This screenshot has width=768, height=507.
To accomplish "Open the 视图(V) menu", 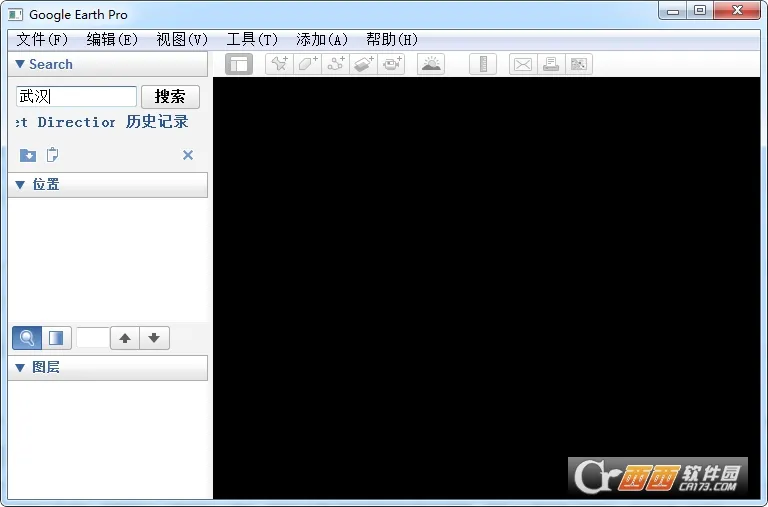I will [182, 40].
